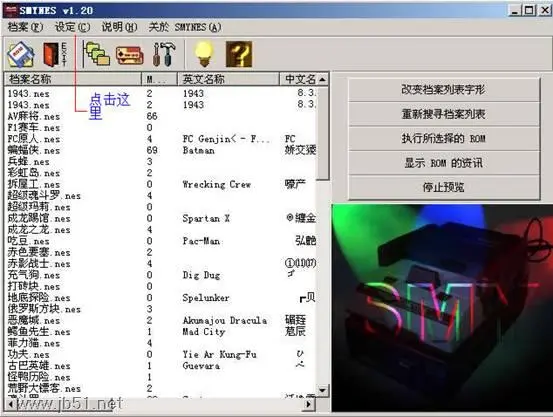Open the 说明(H) menu
553x417 pixels.
(x=119, y=27)
